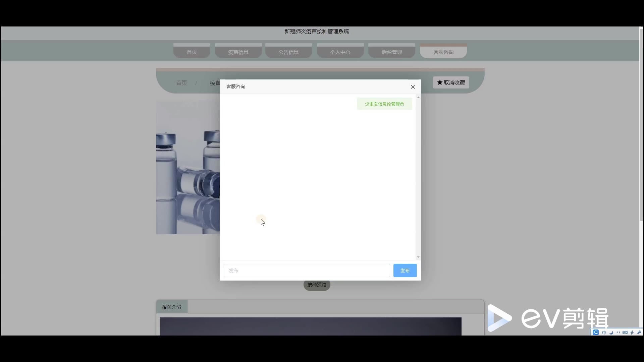Click chat scrollbar down arrow
644x362 pixels.
click(418, 257)
